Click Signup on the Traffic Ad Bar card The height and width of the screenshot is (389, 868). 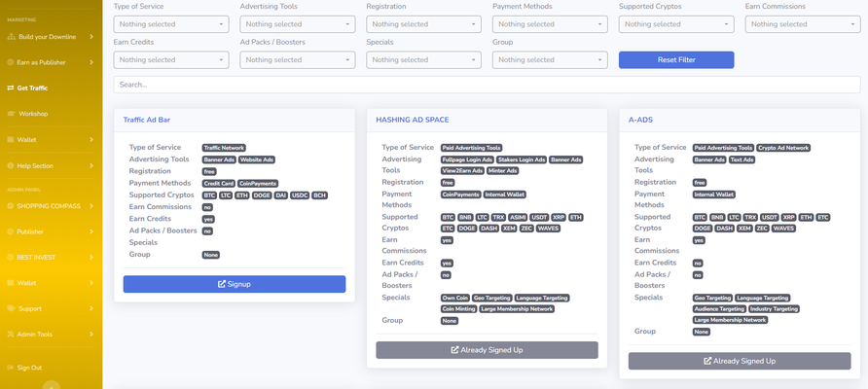point(235,284)
